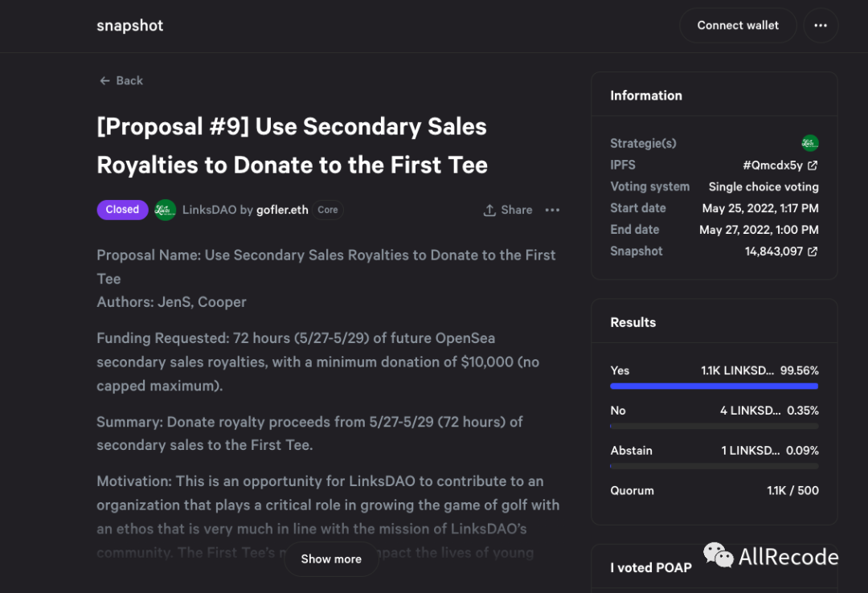This screenshot has height=593, width=868.
Task: Click the I voted POAP panel heading
Action: pyautogui.click(x=650, y=567)
